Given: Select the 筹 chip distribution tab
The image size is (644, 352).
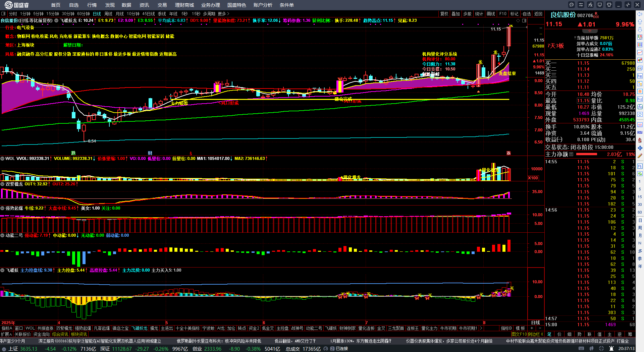Looking at the screenshot, I should 630,334.
